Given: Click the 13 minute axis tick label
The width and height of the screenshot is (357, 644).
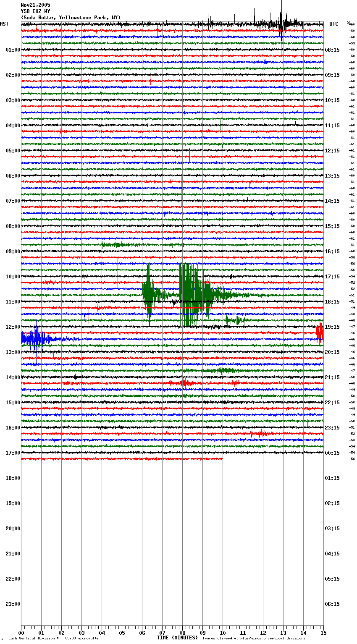Looking at the screenshot, I should pyautogui.click(x=283, y=633).
